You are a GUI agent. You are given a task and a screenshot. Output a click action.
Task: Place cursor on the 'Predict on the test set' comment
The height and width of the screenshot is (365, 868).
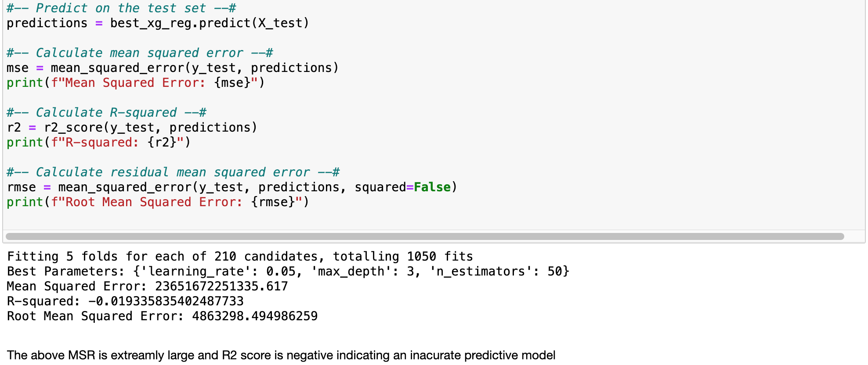[x=121, y=8]
